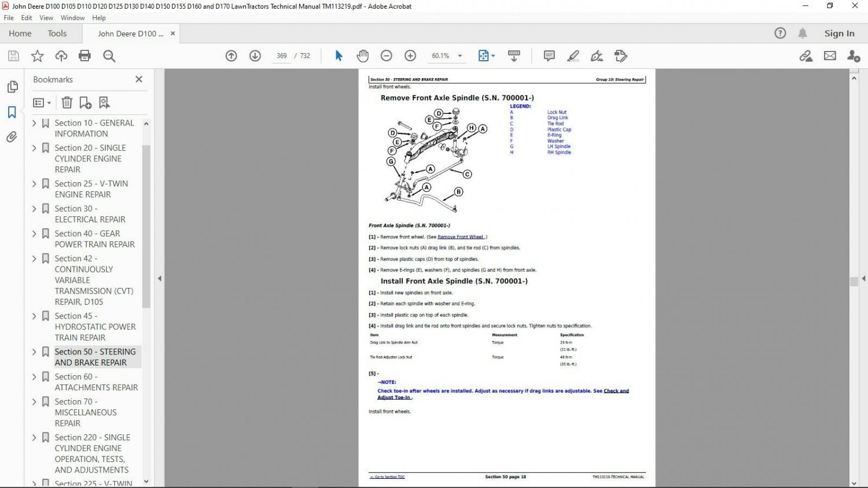Add a sticky note comment
The height and width of the screenshot is (488, 868).
(x=548, y=56)
